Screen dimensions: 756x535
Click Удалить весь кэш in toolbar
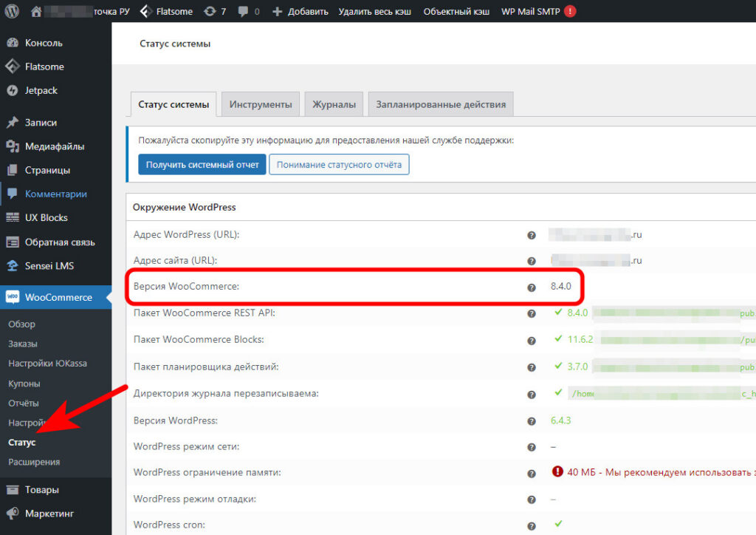point(374,11)
